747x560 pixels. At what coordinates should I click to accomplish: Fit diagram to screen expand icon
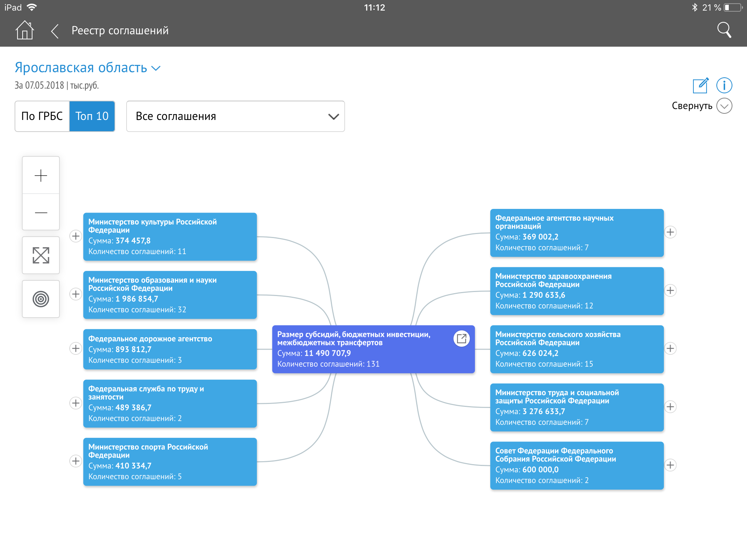tap(41, 255)
